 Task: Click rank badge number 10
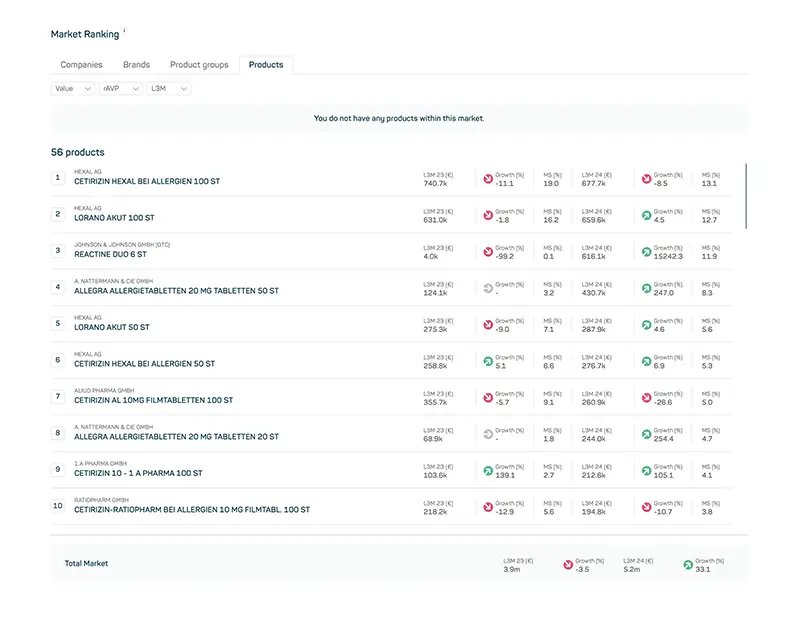click(58, 506)
